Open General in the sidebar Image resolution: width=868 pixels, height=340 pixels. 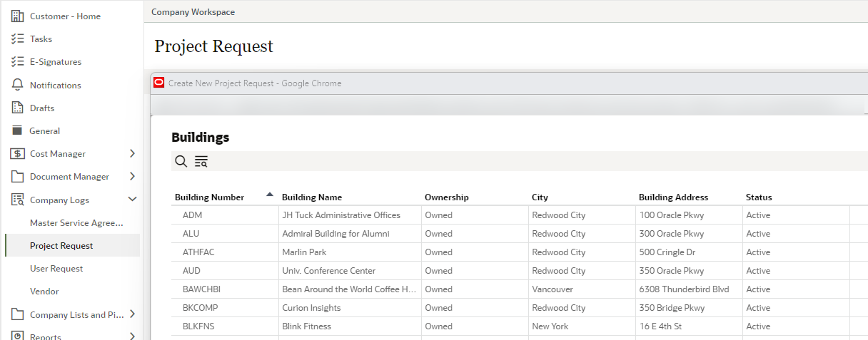(x=44, y=130)
